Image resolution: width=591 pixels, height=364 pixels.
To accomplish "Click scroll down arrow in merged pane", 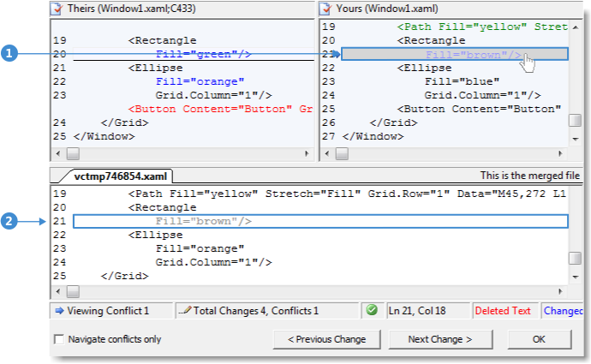I will (x=576, y=277).
